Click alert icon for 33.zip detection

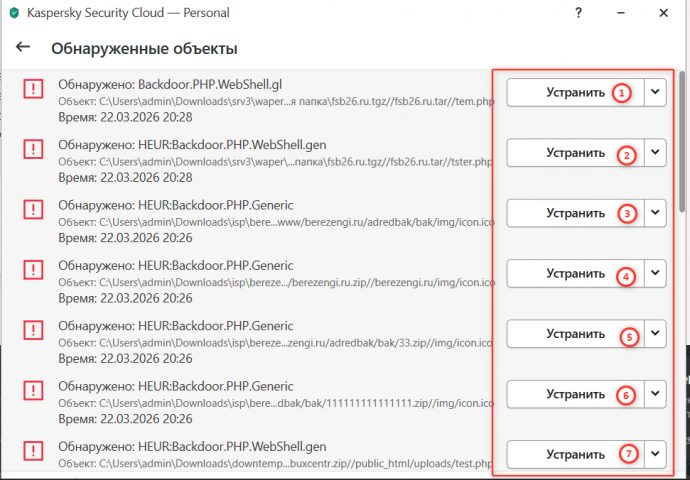point(33,330)
